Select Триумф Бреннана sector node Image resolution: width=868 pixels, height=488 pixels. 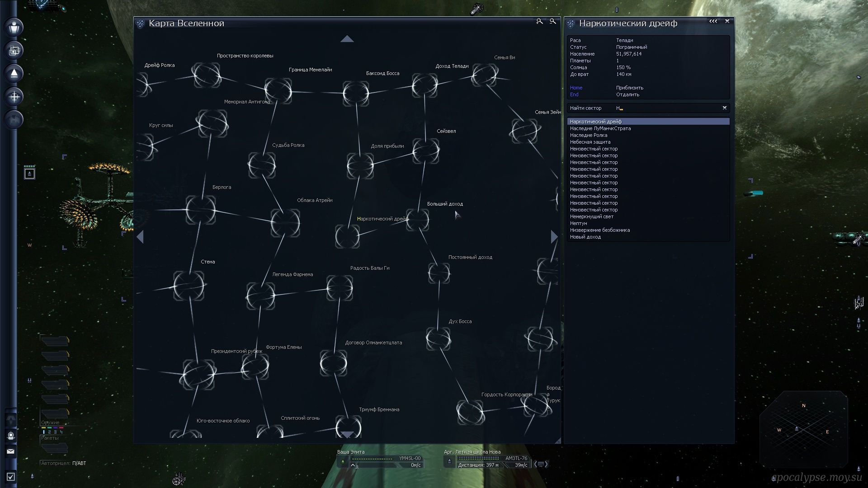[x=349, y=427]
